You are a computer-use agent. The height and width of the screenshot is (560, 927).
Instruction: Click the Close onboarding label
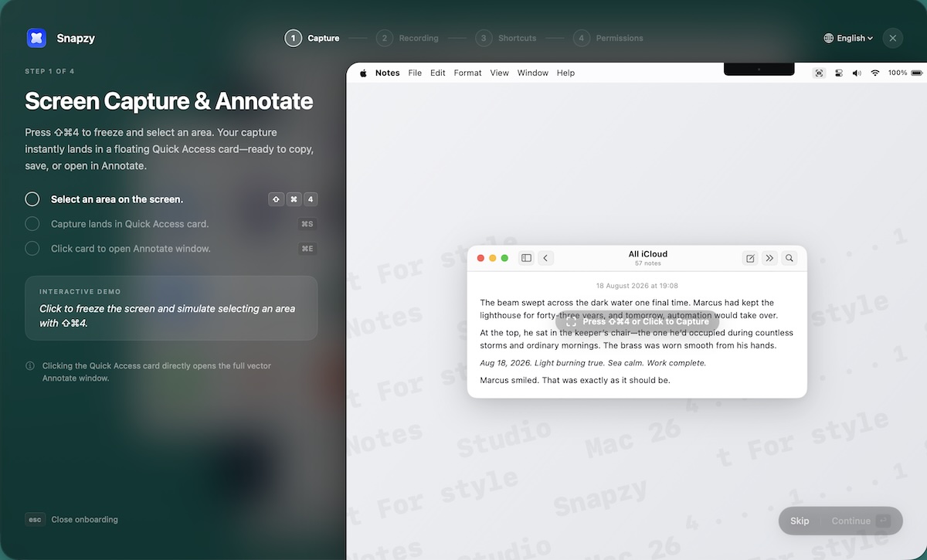[84, 520]
